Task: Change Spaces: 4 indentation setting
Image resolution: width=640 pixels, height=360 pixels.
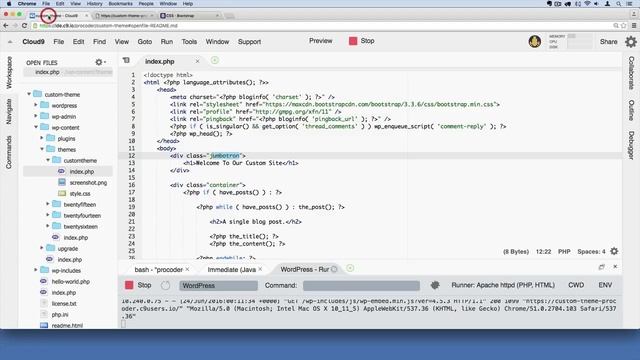Action: [591, 251]
